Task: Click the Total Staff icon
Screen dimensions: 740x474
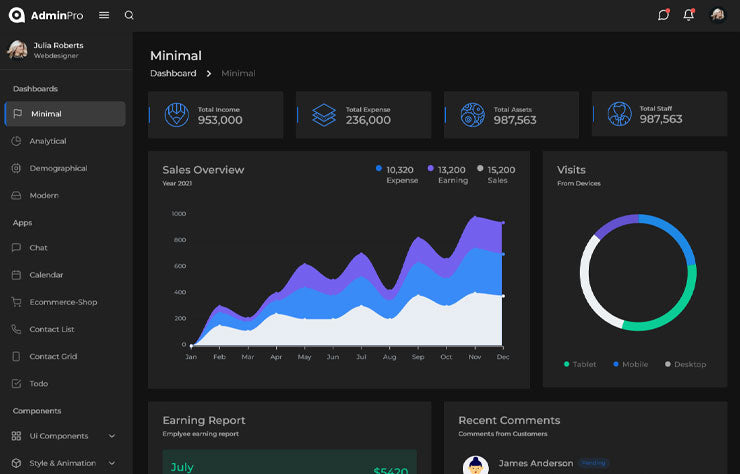Action: coord(620,114)
